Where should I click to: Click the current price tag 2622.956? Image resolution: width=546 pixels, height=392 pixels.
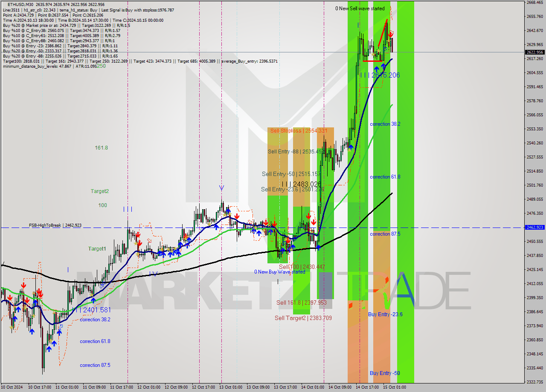point(535,52)
